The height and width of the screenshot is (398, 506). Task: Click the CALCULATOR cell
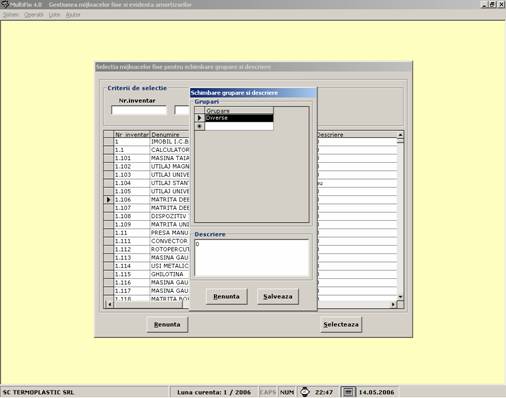170,150
